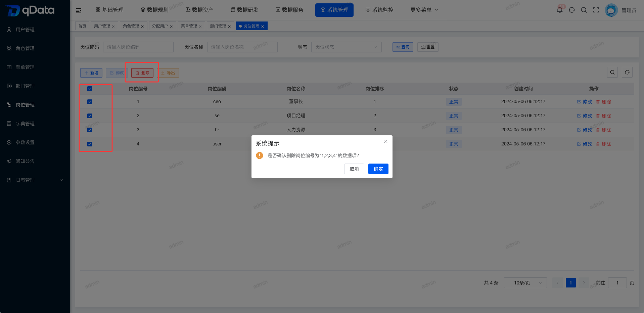Viewport: 644px width, 313px height.
Task: Click the toolbar 修改 button
Action: tap(117, 73)
